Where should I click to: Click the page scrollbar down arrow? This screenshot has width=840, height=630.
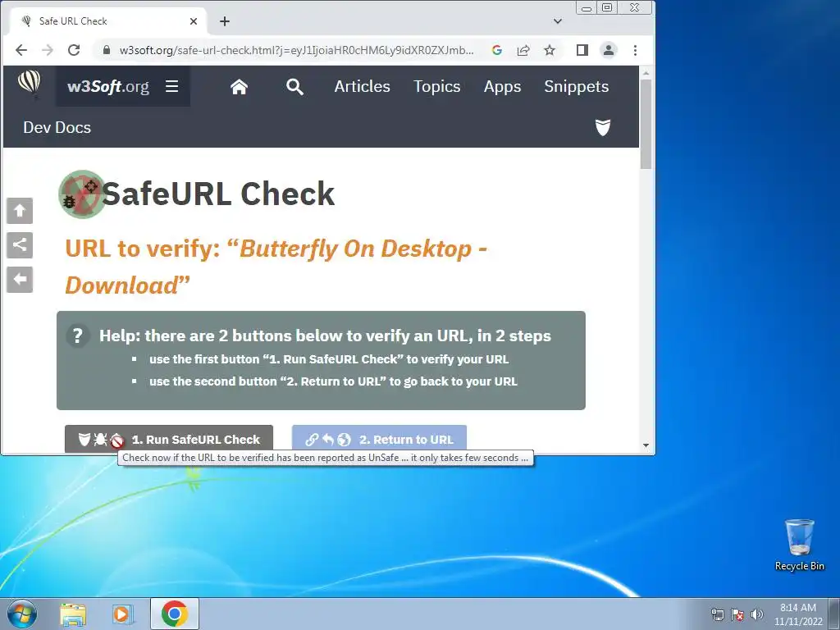click(646, 445)
